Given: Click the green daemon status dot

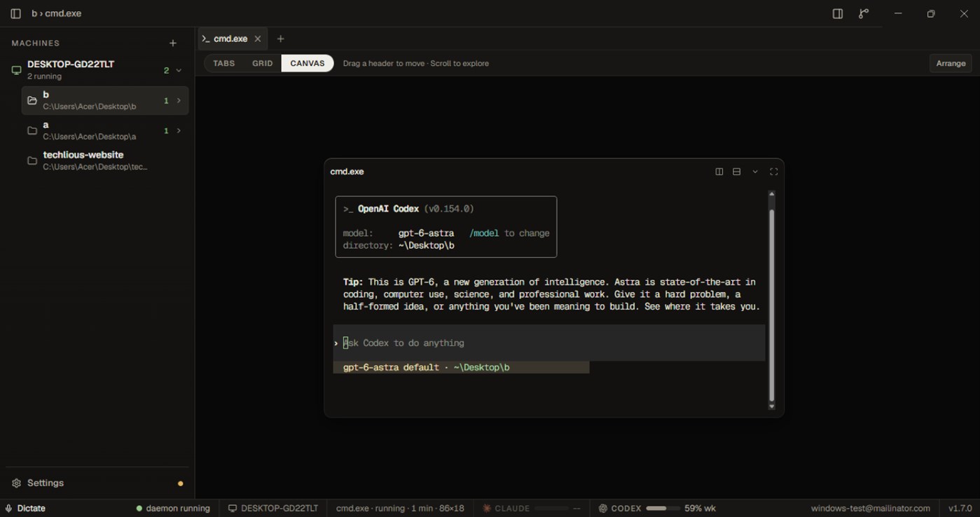Looking at the screenshot, I should 139,509.
